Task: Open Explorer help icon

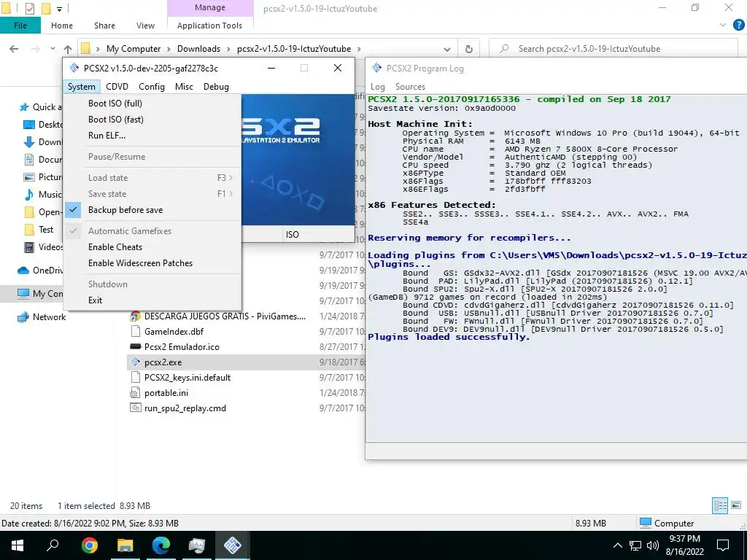Action: point(738,26)
